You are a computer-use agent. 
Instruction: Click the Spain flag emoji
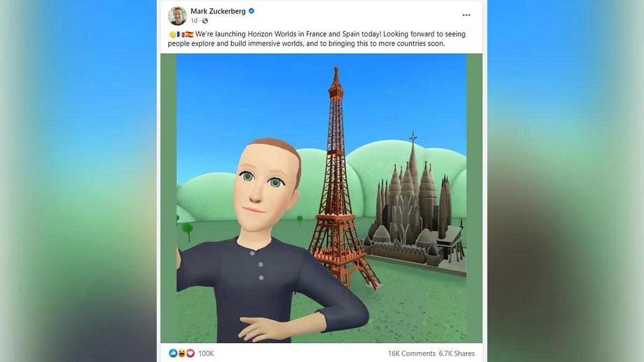tap(189, 34)
